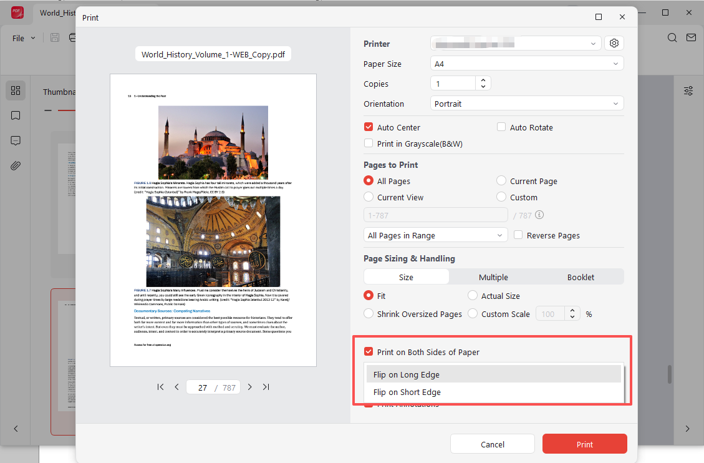Open the Orientation Portrait dropdown

click(x=527, y=103)
